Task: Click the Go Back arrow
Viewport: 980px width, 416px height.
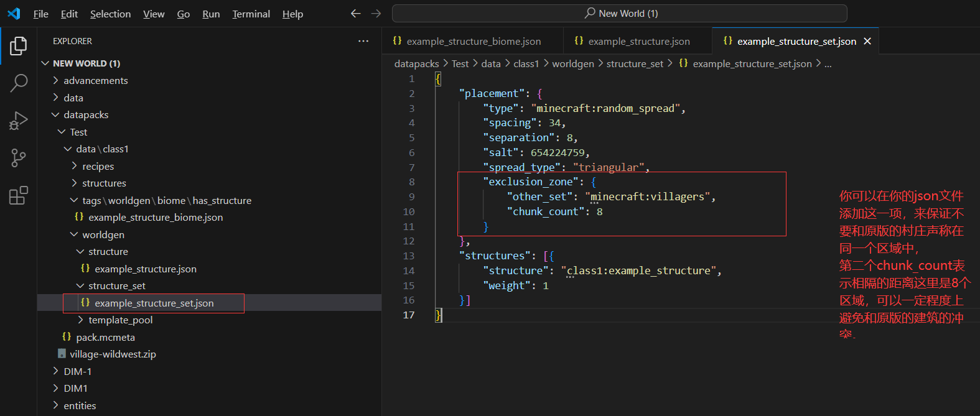Action: [x=355, y=14]
